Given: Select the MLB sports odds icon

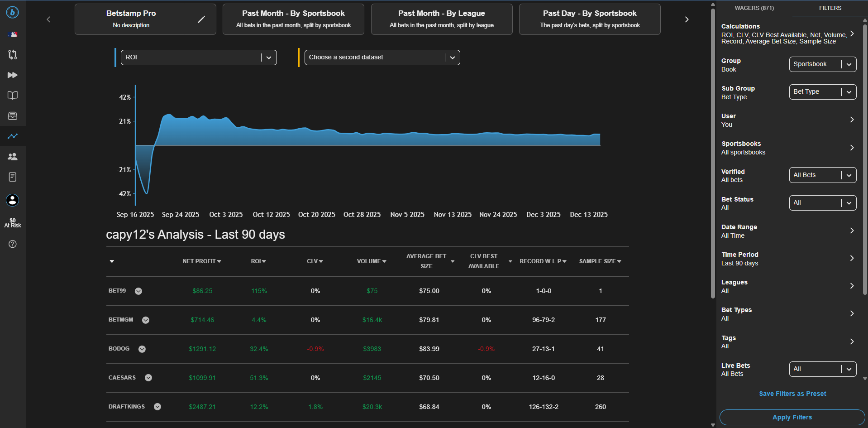Looking at the screenshot, I should (x=12, y=34).
